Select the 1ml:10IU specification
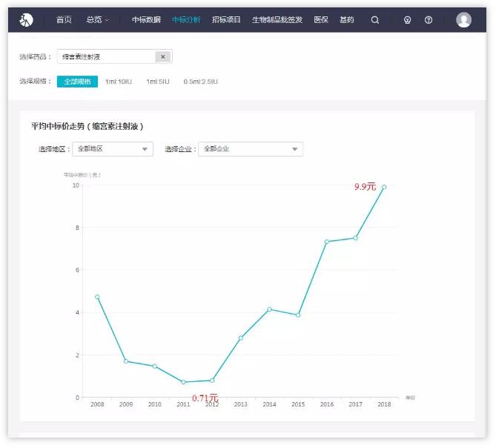496x448 pixels. 118,82
